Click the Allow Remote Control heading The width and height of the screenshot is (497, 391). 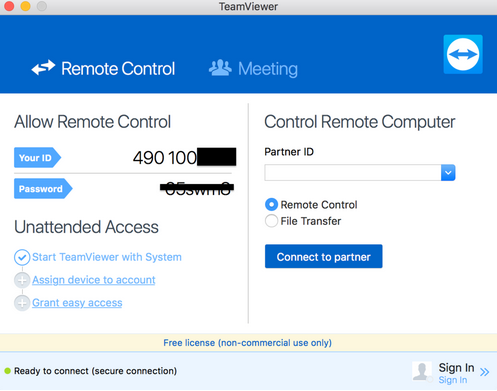[x=92, y=122]
